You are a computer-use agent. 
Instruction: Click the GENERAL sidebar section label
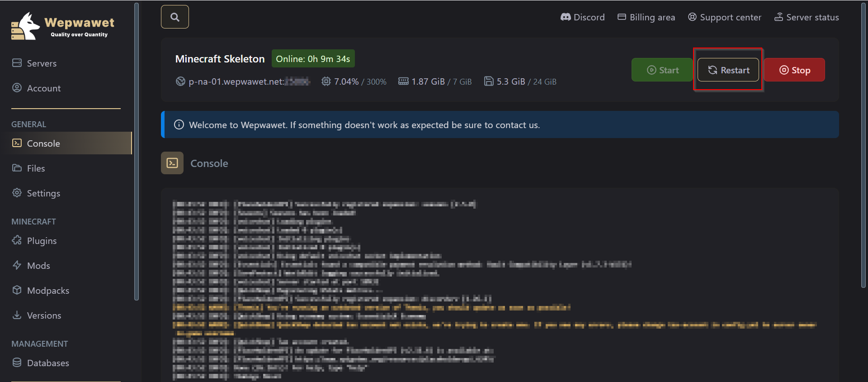tap(28, 124)
